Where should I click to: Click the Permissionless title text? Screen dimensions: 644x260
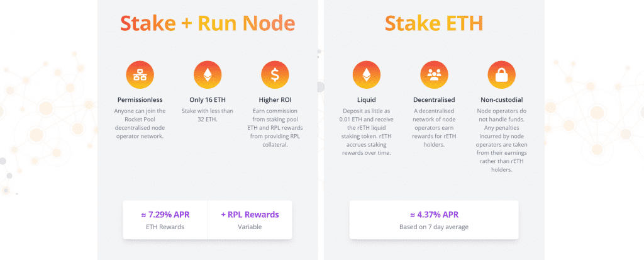pos(140,100)
